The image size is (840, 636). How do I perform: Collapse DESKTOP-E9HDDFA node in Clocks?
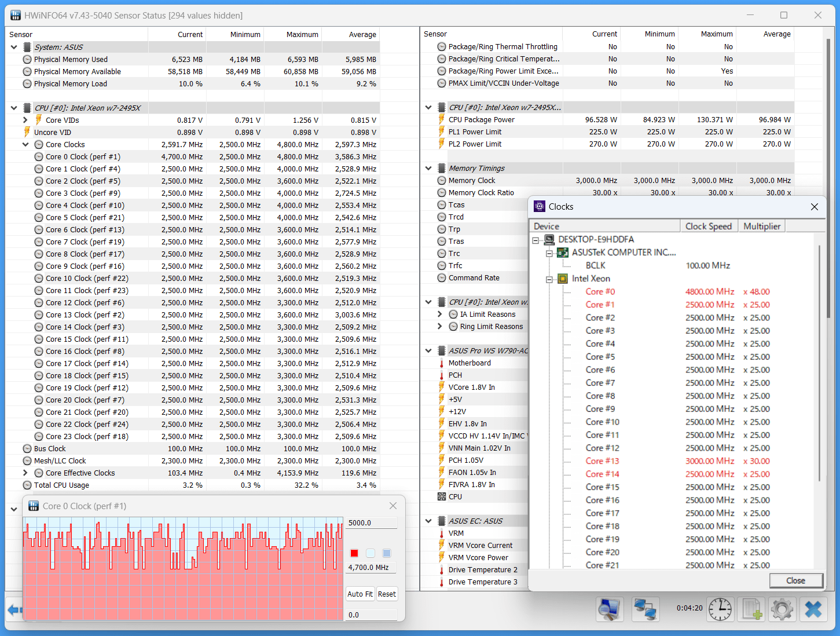click(x=536, y=240)
